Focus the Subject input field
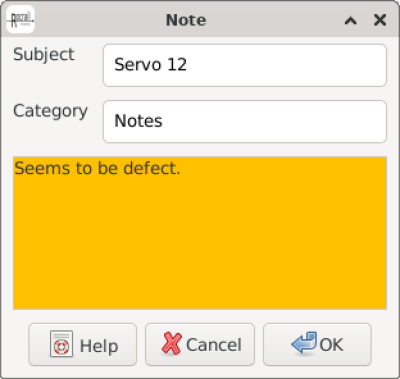 245,65
